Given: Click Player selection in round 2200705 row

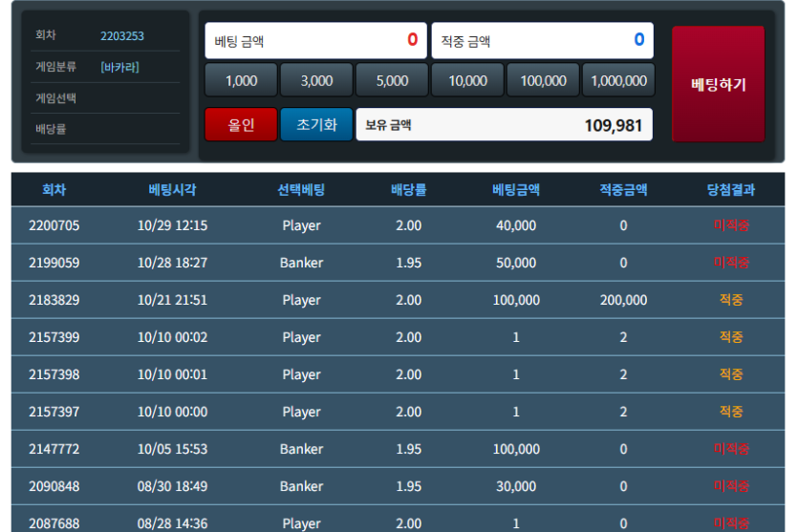Looking at the screenshot, I should pos(301,225).
